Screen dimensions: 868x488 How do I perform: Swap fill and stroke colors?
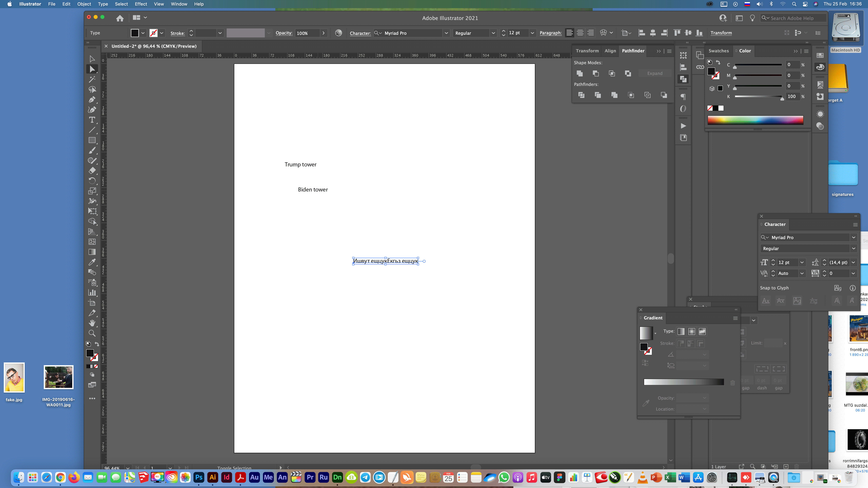tap(97, 344)
